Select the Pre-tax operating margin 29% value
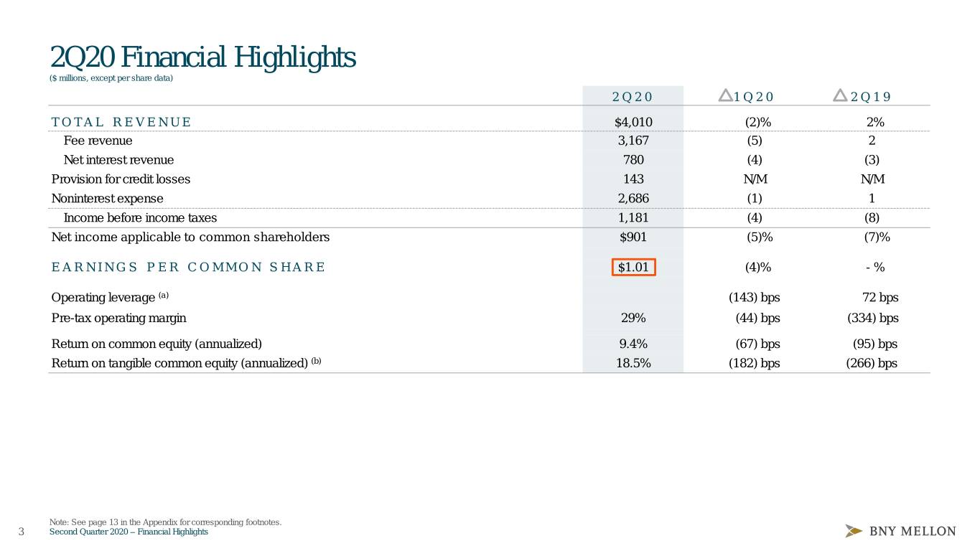 tap(633, 319)
